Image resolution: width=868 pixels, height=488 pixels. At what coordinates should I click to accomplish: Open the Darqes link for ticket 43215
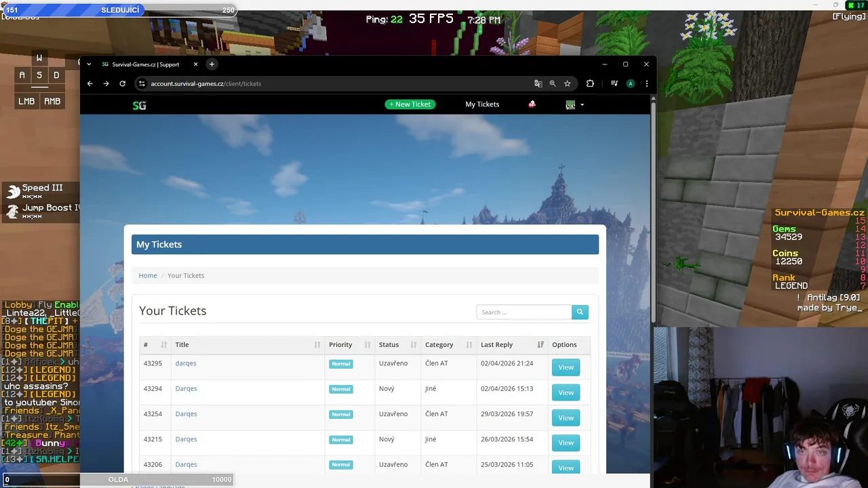pyautogui.click(x=186, y=439)
